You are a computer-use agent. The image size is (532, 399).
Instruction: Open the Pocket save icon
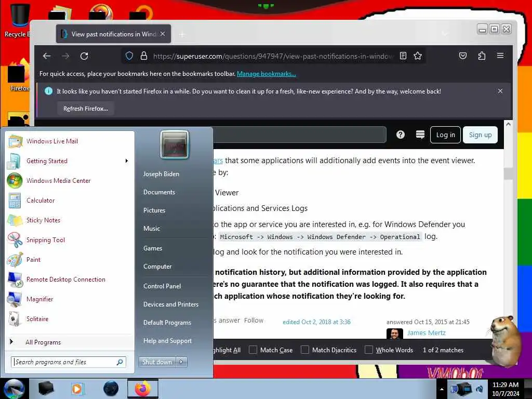pos(463,56)
